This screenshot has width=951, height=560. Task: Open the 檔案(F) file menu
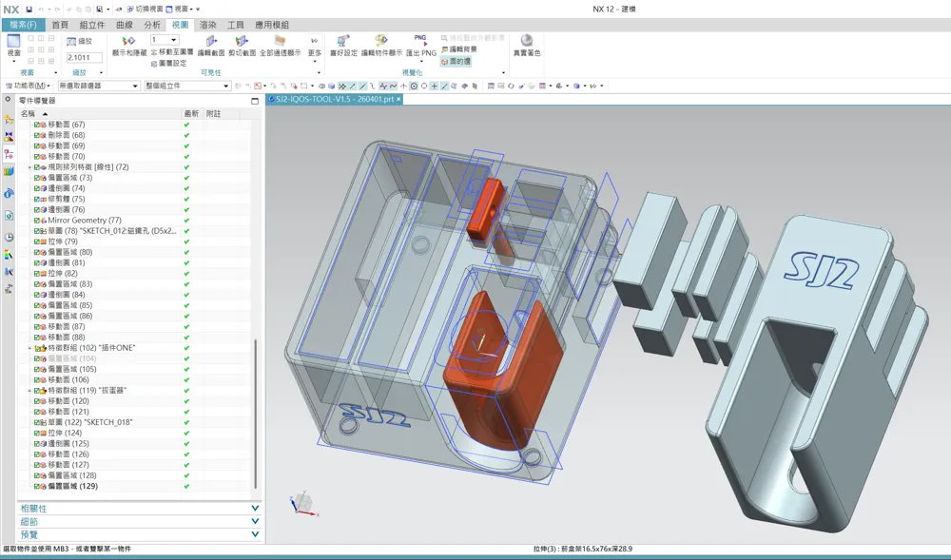23,25
